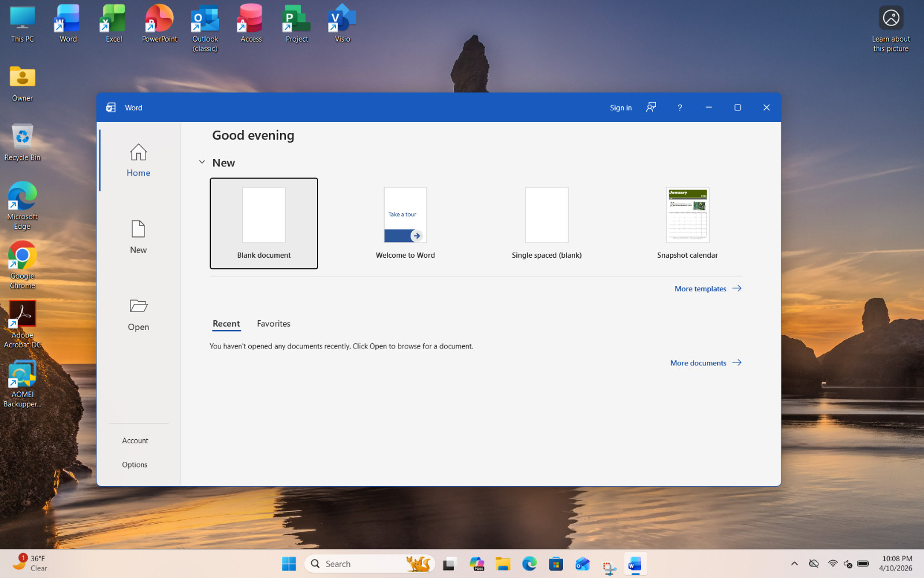
Task: Open the clock and date flyout
Action: [x=896, y=564]
